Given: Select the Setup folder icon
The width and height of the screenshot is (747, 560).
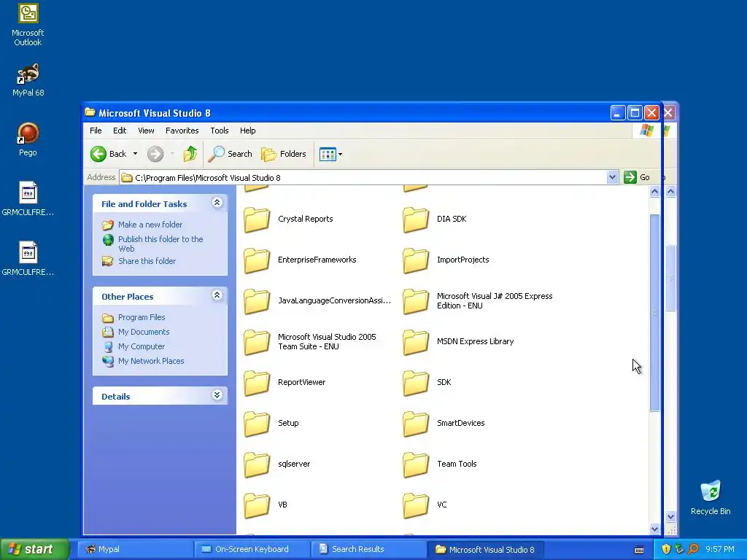Looking at the screenshot, I should pyautogui.click(x=257, y=424).
